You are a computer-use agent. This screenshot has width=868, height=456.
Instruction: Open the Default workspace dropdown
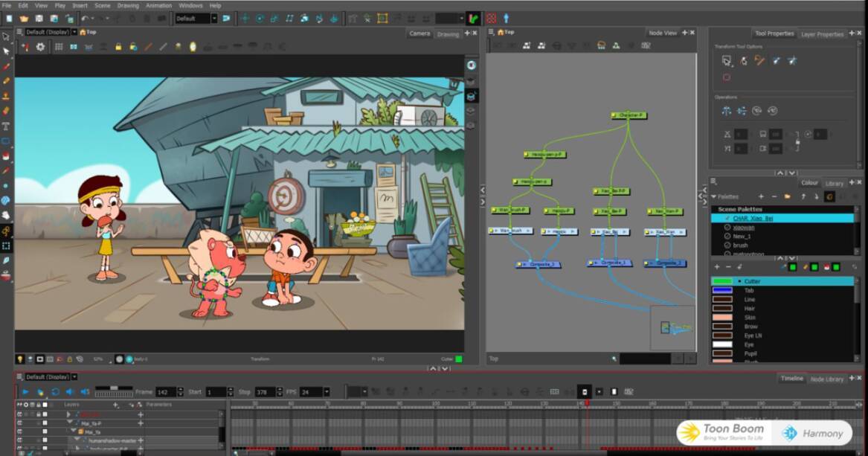214,19
